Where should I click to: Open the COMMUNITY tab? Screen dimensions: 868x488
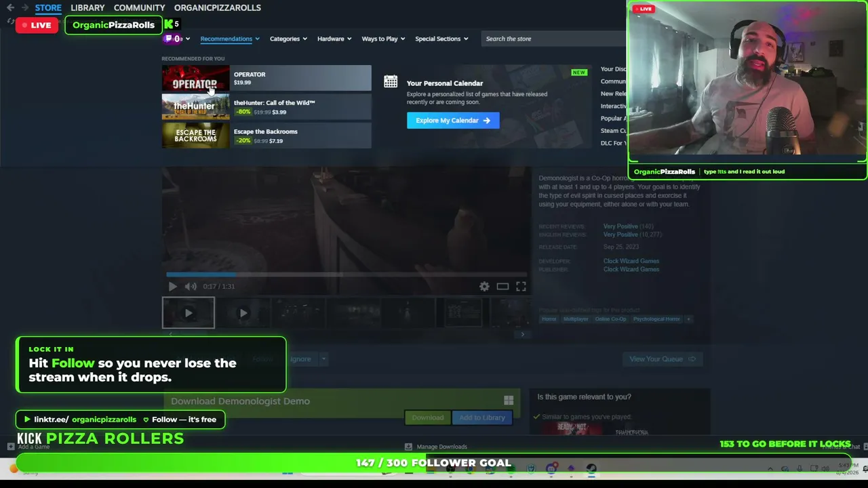tap(140, 7)
